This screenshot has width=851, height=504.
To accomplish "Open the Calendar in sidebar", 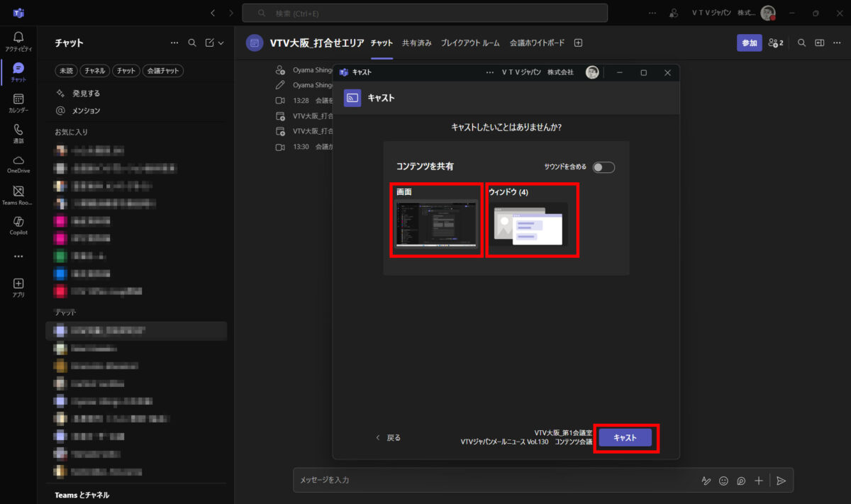I will click(18, 103).
